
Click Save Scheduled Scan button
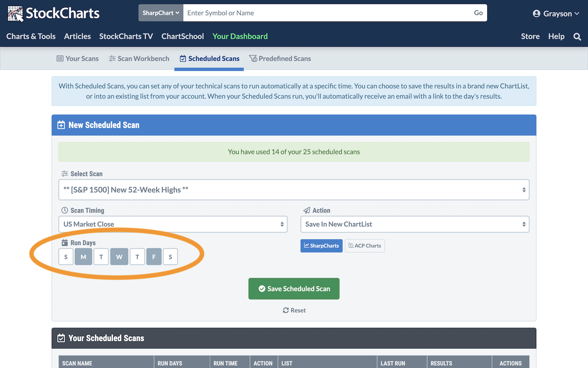coord(294,289)
